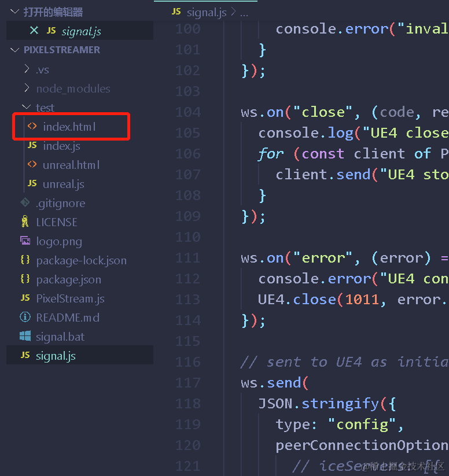Open LICENSE file
This screenshot has height=476, width=449.
pyautogui.click(x=57, y=223)
